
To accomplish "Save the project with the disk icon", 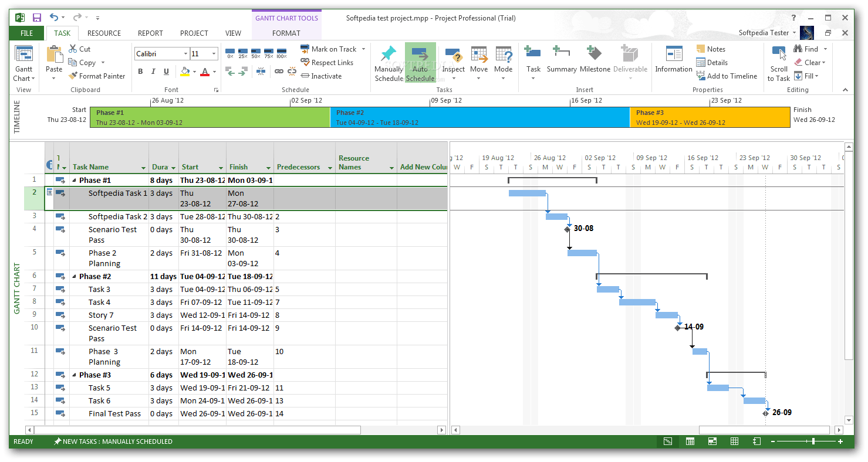I will (37, 18).
